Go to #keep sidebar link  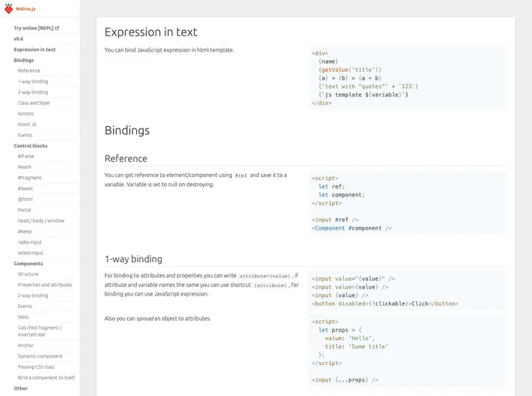pyautogui.click(x=25, y=231)
